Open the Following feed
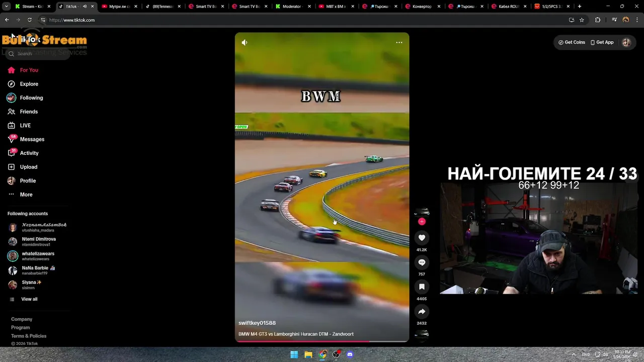This screenshot has height=362, width=644. click(x=31, y=98)
